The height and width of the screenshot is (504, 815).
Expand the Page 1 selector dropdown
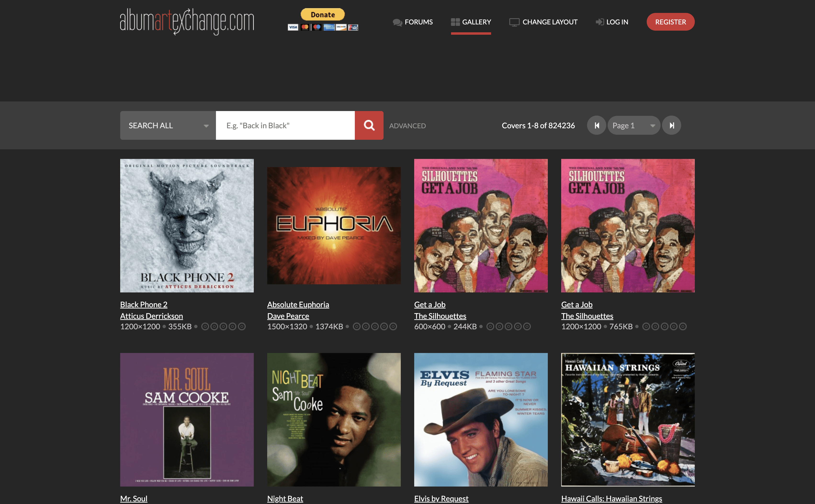(634, 125)
